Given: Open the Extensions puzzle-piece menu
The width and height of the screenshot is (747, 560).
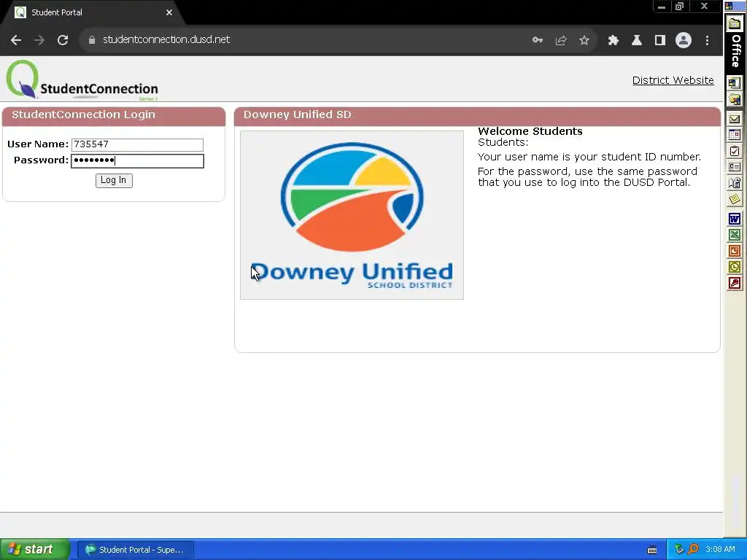Looking at the screenshot, I should (x=613, y=40).
